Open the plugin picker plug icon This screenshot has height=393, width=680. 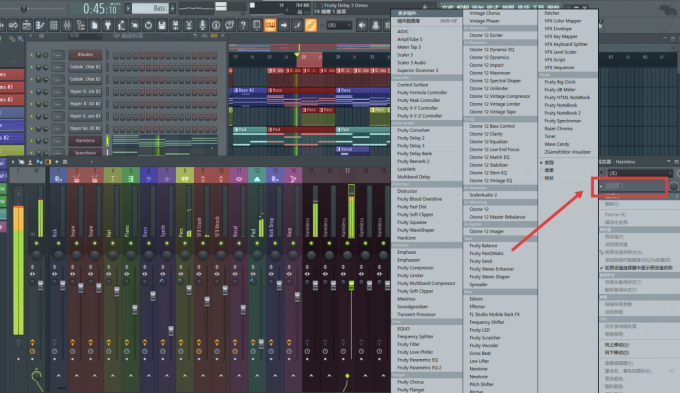coord(108,26)
